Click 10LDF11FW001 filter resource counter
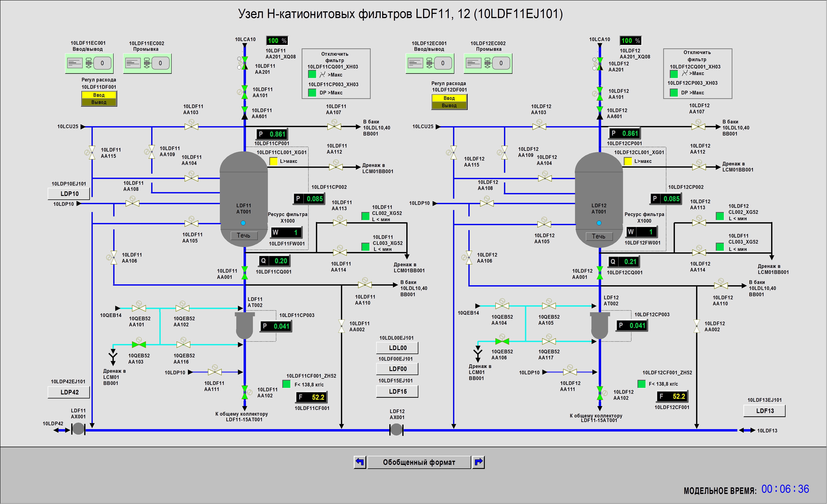Viewport: 827px width, 504px height. (x=286, y=232)
